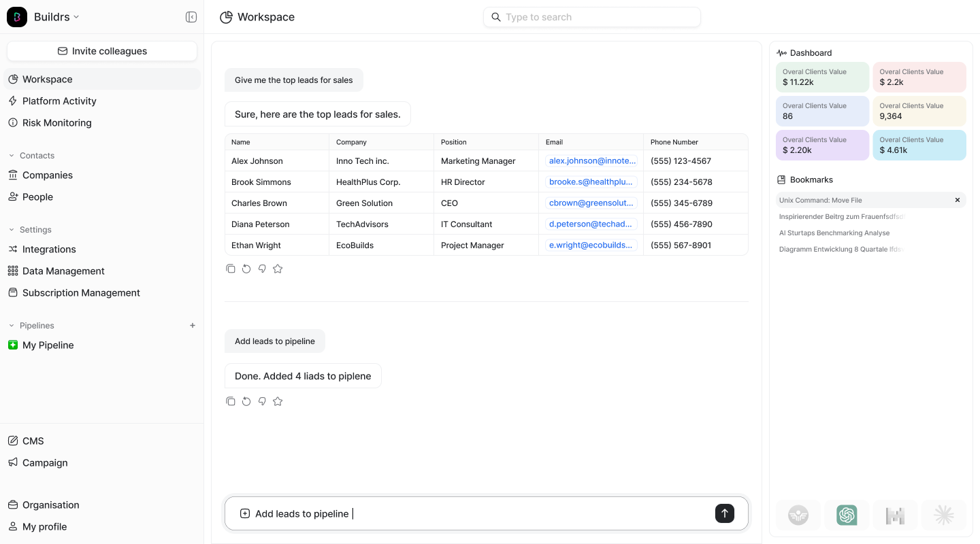The image size is (980, 544).
Task: Select the purple $2.20k clients value card
Action: click(x=822, y=145)
